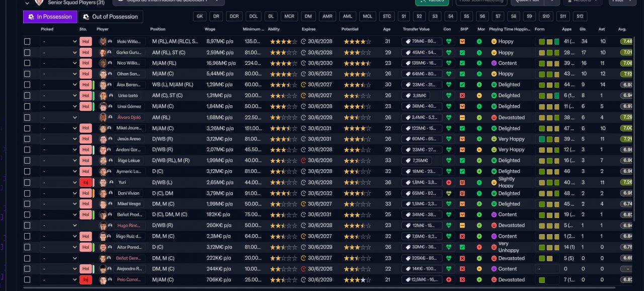The height and width of the screenshot is (291, 644).
Task: Click Aitor Paredes' red morale icon
Action: pos(479,247)
